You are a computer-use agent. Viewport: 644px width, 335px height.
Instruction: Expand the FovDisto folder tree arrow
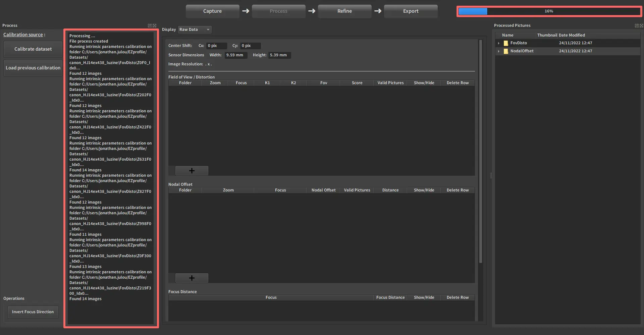499,43
